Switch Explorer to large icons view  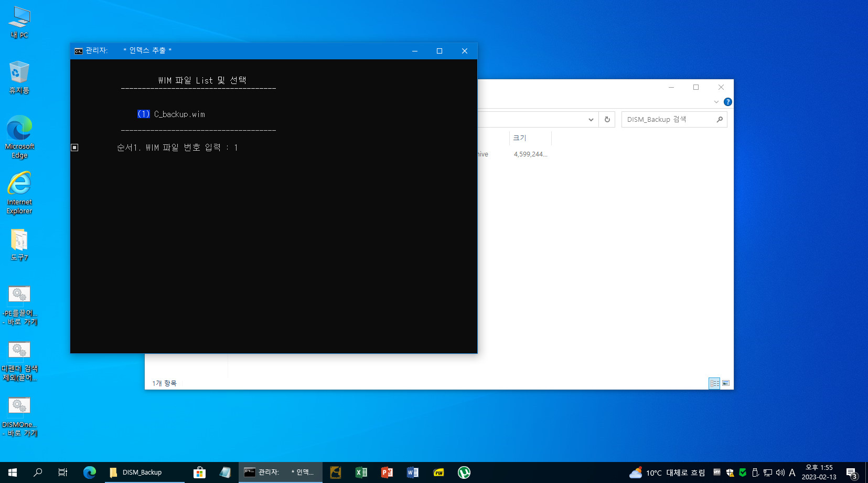726,383
